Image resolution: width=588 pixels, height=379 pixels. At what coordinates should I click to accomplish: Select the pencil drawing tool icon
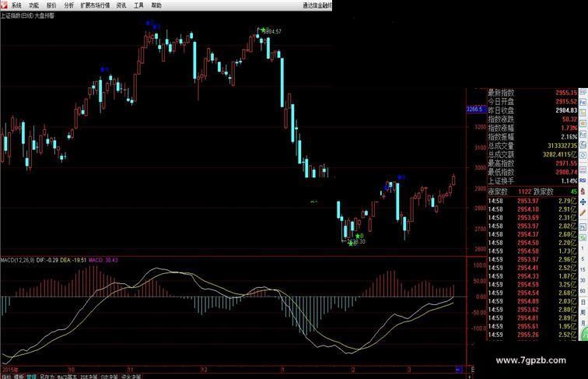point(583,212)
